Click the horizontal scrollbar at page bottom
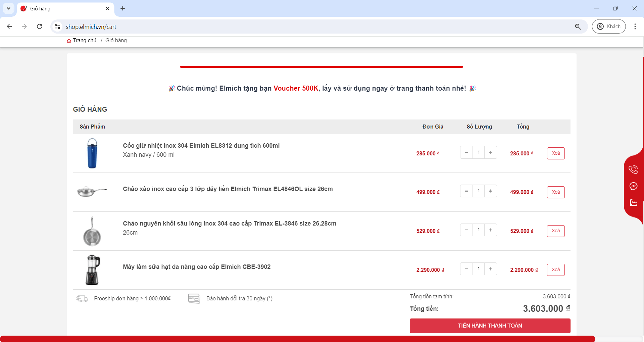644x342 pixels. point(298,339)
